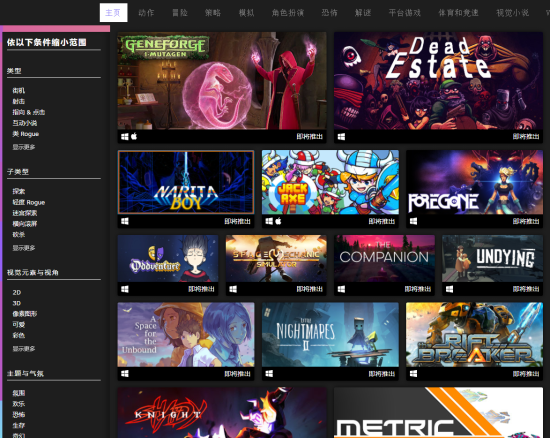Click Windows icon under Little Nightmares II
Screen dimensions: 550x438
(x=269, y=373)
